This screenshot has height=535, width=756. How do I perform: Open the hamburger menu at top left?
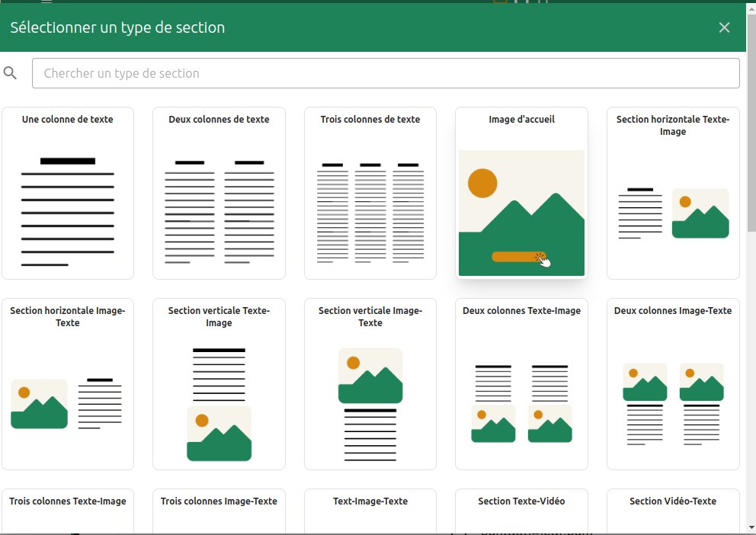click(47, 3)
